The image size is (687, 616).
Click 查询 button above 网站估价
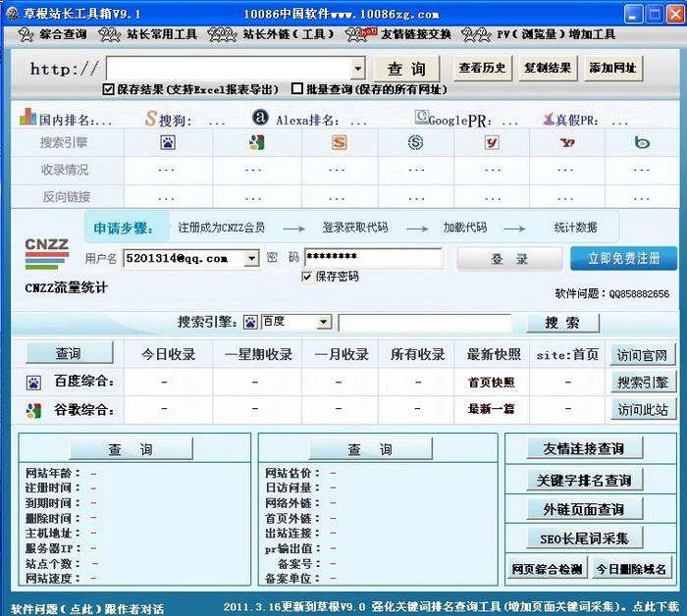click(x=371, y=449)
